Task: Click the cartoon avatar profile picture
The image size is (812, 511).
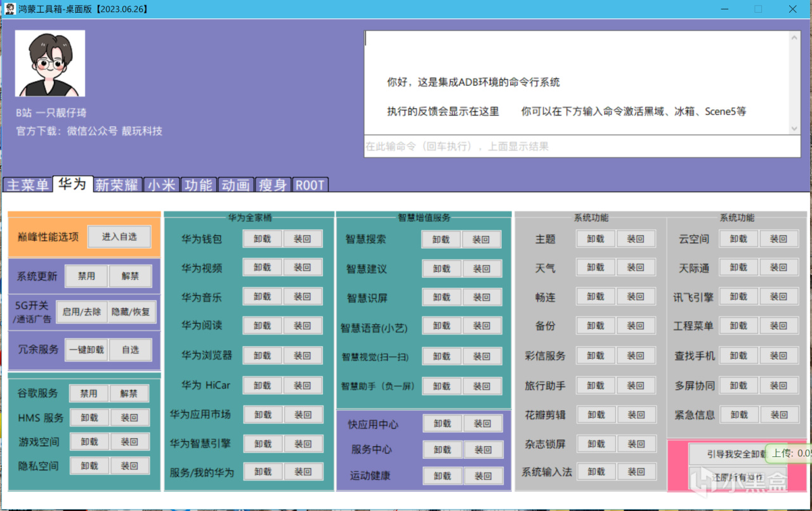Action: (50, 63)
